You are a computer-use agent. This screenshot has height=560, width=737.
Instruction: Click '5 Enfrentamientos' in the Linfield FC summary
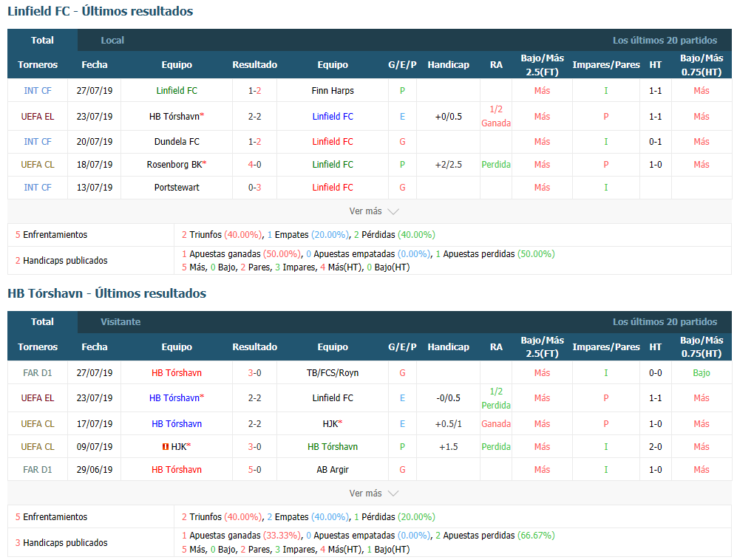(51, 235)
